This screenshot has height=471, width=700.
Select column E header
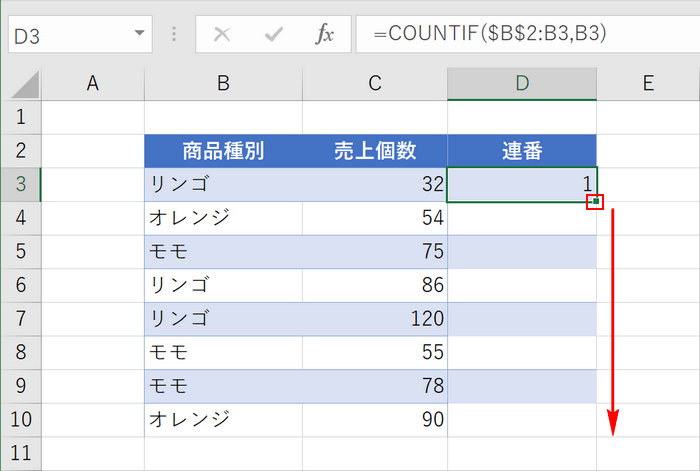pos(648,83)
